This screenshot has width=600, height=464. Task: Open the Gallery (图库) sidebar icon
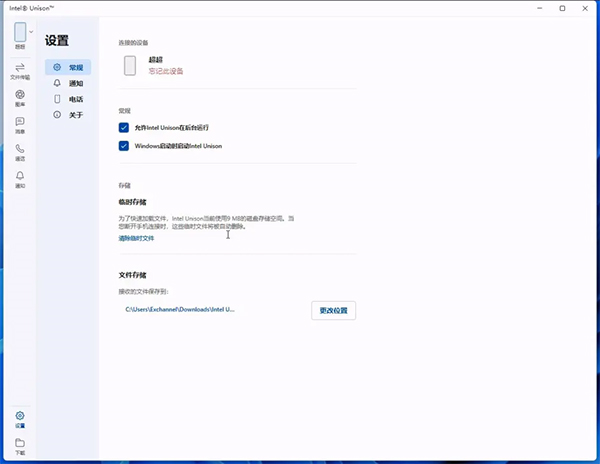(20, 97)
